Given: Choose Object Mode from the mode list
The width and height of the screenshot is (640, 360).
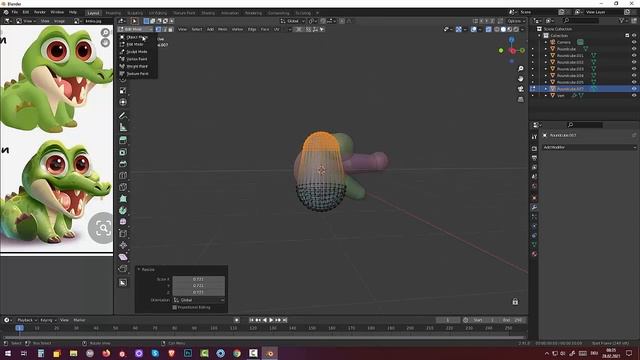Looking at the screenshot, I should coord(137,37).
